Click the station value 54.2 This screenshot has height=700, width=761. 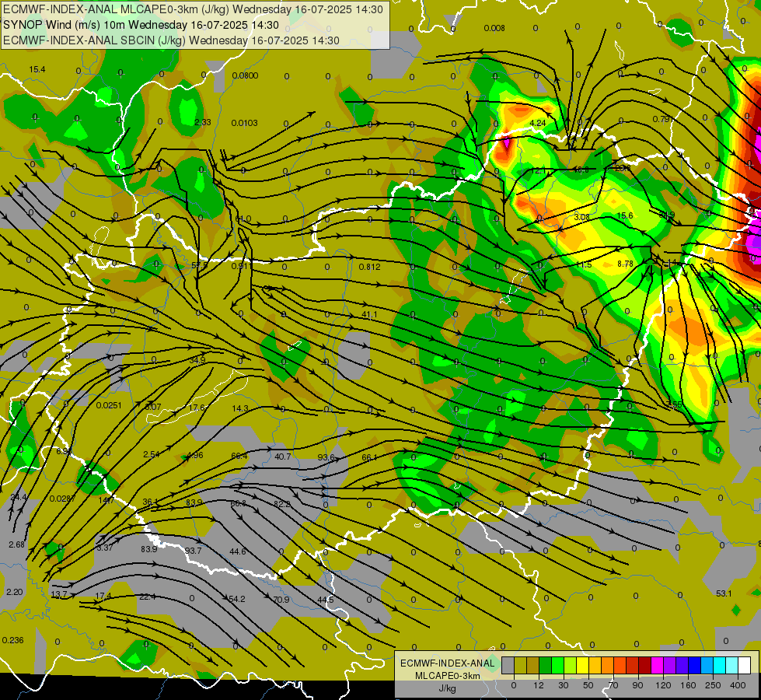tap(237, 599)
